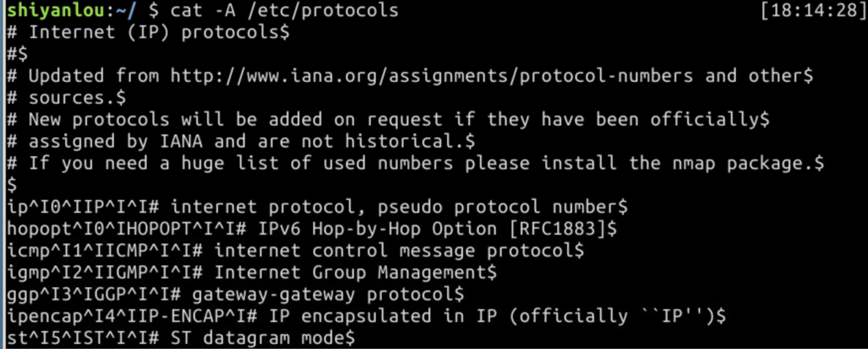The width and height of the screenshot is (868, 349).
Task: Click the timestamp 18:14:28 in the prompt
Action: coord(814,10)
